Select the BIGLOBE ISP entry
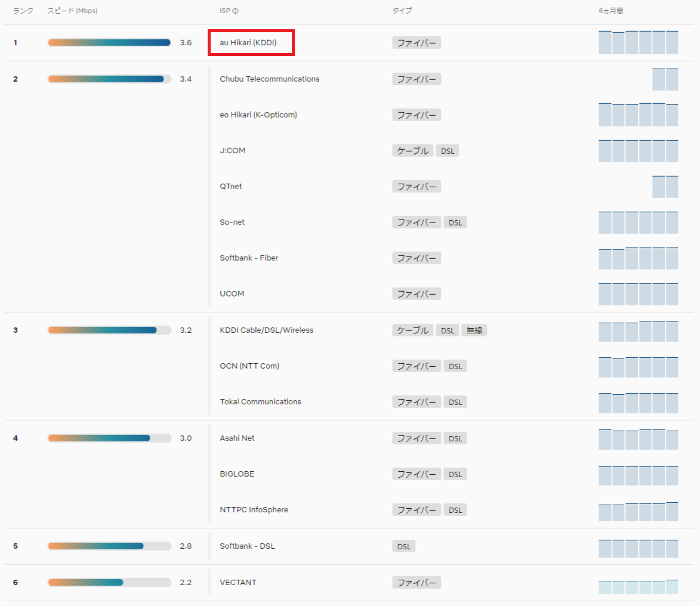Viewport: 700px width, 606px height. coord(237,474)
